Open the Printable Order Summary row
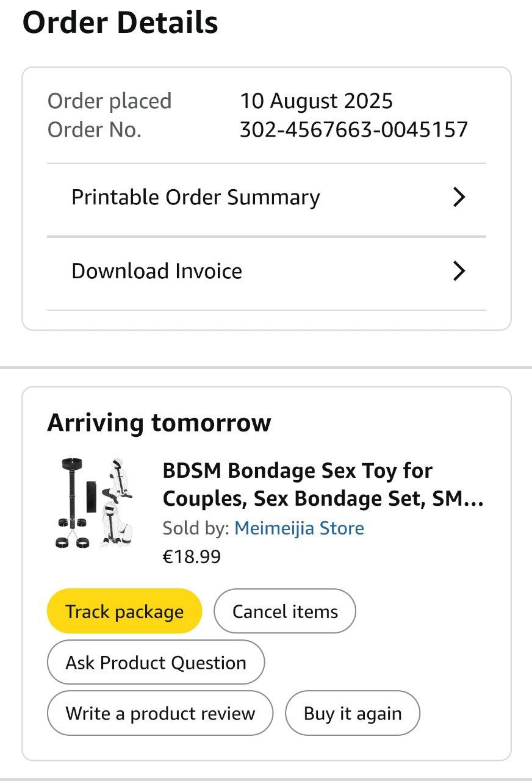The width and height of the screenshot is (532, 781). pos(196,198)
